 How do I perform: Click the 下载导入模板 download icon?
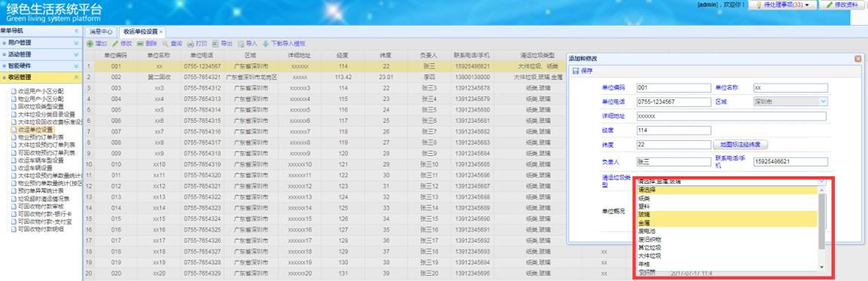click(266, 43)
